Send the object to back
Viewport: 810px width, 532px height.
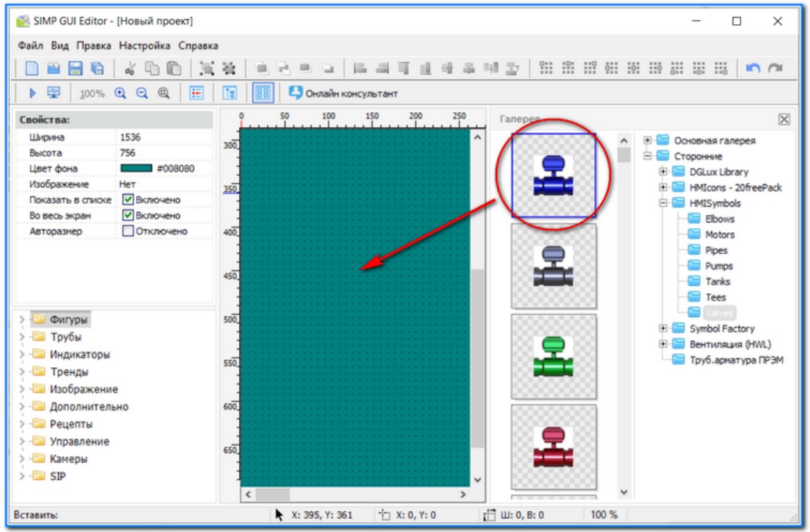(x=327, y=68)
